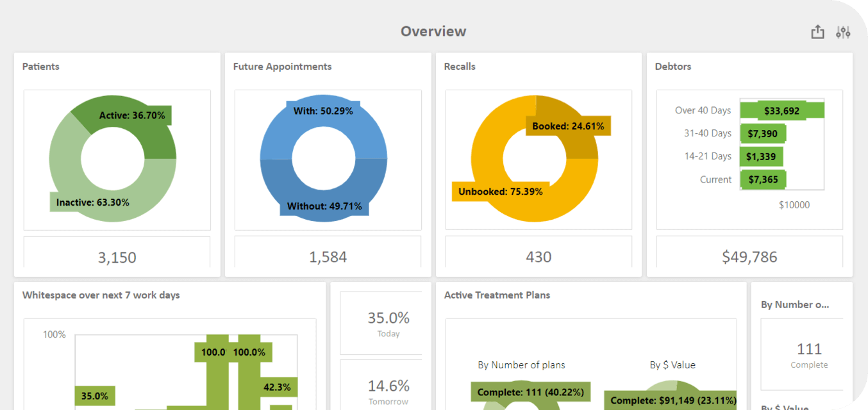Viewport: 868px width, 410px height.
Task: Click the Without: 49.71% appointments label
Action: pos(324,206)
